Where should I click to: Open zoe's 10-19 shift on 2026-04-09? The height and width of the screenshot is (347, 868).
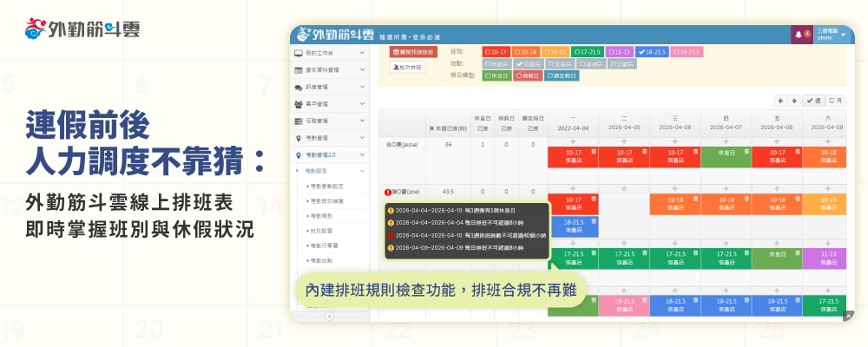825,204
